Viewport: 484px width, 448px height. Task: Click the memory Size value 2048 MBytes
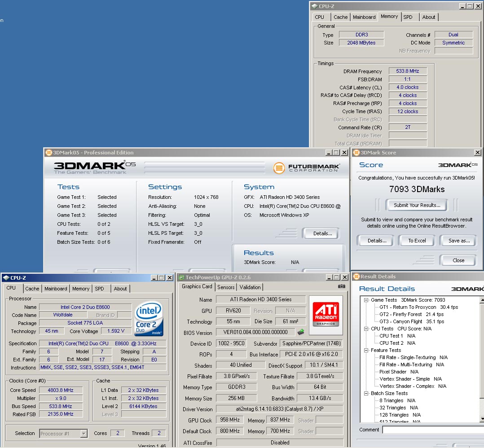pyautogui.click(x=361, y=43)
